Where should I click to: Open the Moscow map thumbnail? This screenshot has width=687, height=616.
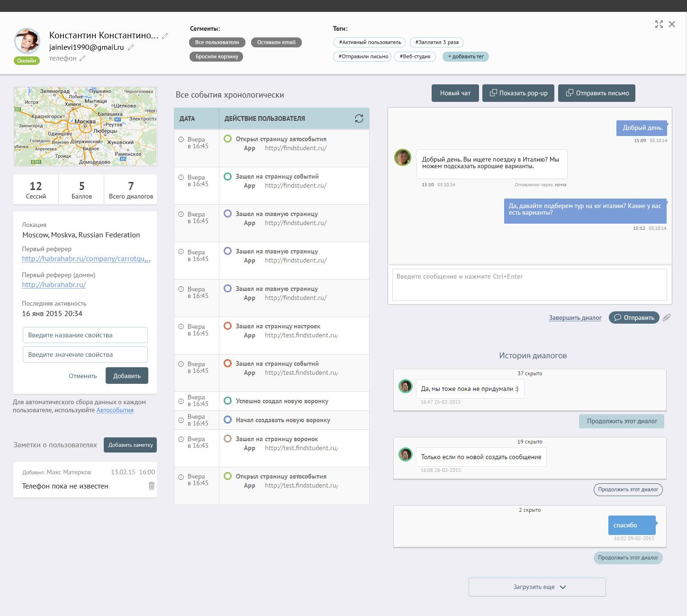85,127
